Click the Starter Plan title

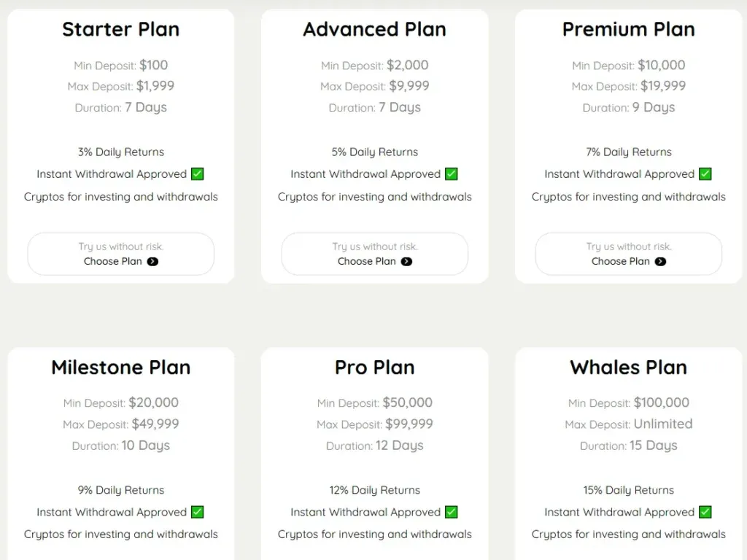[x=120, y=29]
